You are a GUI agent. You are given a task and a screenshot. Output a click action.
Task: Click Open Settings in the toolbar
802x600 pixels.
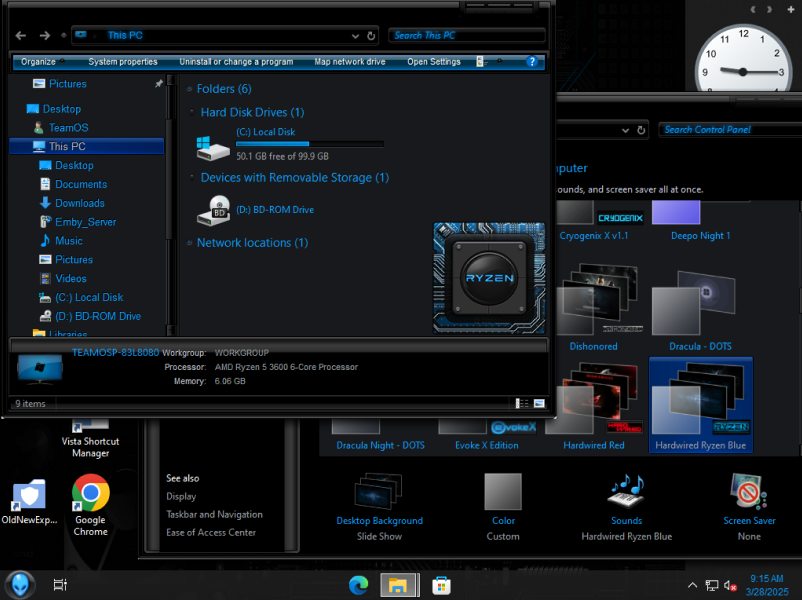434,62
